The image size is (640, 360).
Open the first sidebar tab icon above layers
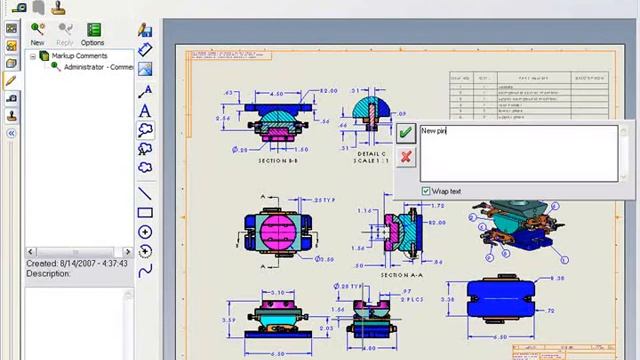[x=11, y=28]
